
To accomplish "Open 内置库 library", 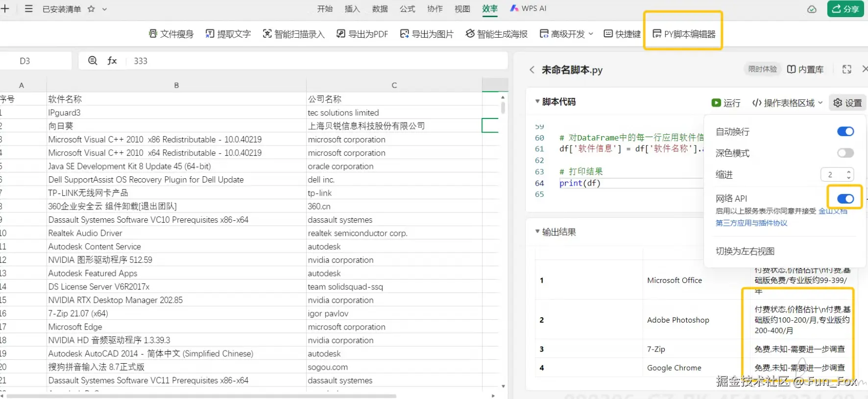I will point(805,69).
